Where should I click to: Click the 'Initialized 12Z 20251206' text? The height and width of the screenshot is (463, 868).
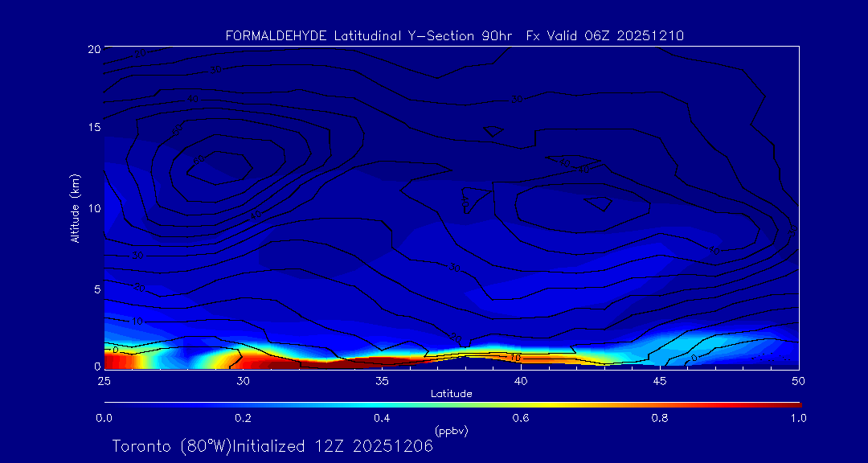tap(328, 446)
